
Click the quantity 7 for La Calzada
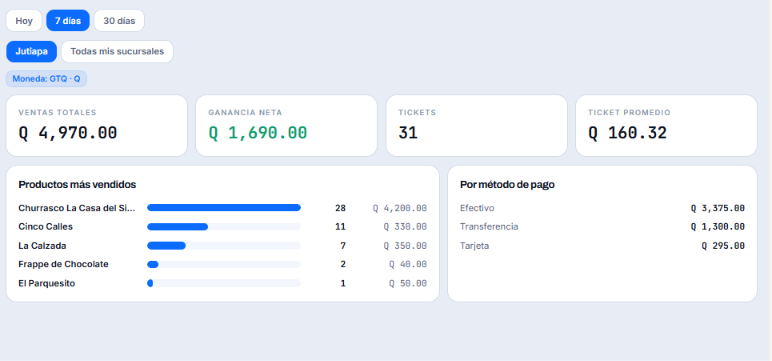pos(343,246)
